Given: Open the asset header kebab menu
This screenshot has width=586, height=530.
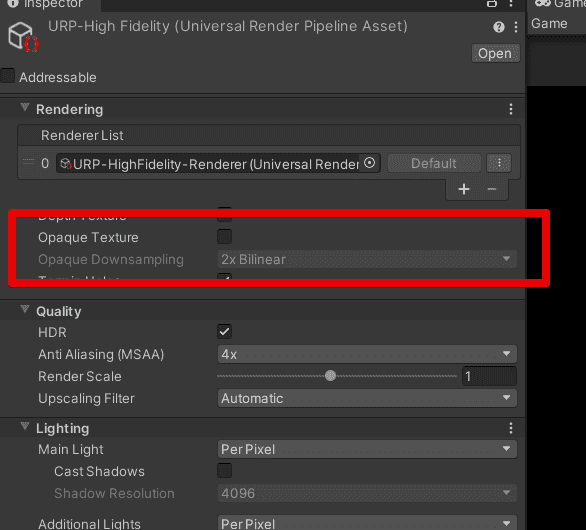Looking at the screenshot, I should (516, 27).
